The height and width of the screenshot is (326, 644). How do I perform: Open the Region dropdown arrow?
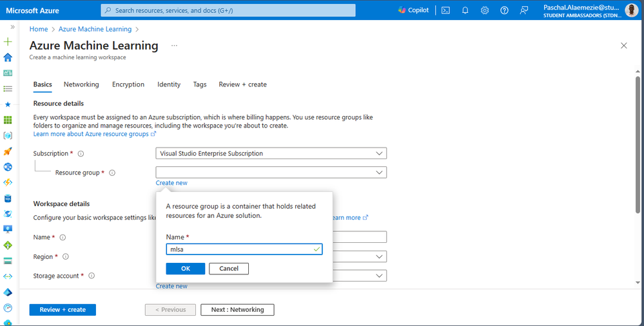click(x=379, y=256)
